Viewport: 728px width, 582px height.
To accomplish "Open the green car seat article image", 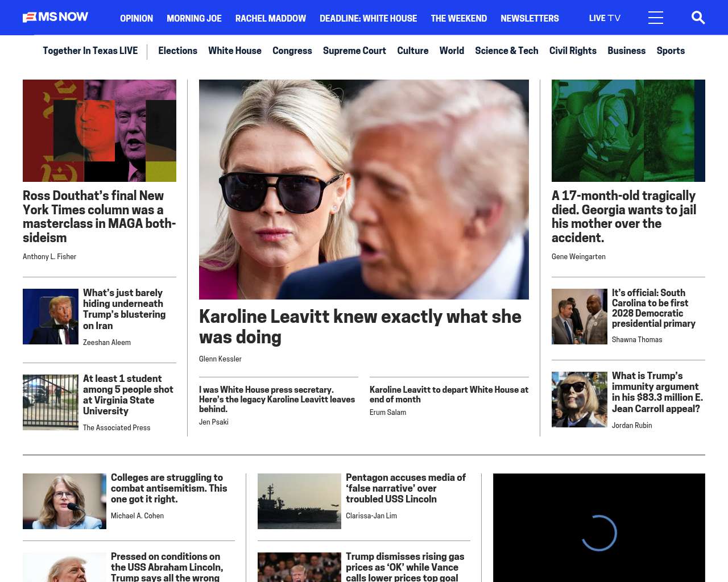I will coord(628,131).
